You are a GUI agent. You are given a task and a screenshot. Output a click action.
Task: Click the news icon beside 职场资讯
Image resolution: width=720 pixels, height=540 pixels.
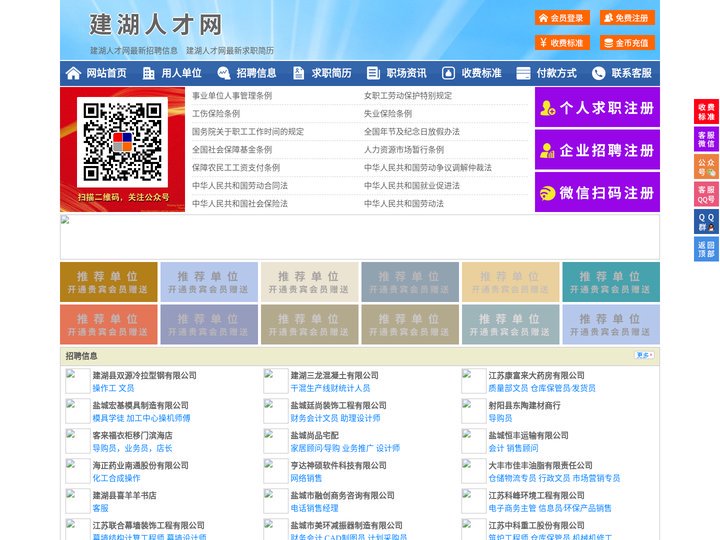[373, 73]
